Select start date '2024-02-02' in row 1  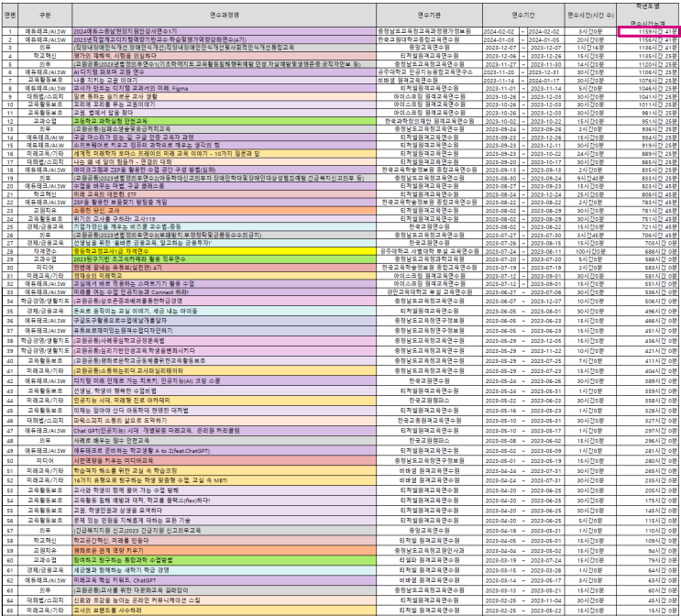499,31
